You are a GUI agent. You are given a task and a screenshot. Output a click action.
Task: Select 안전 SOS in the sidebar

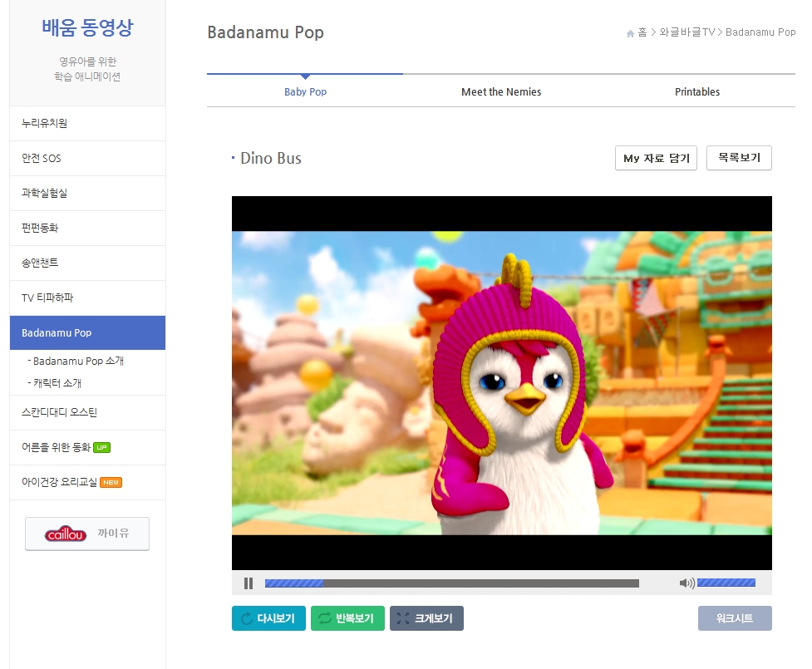tap(87, 159)
